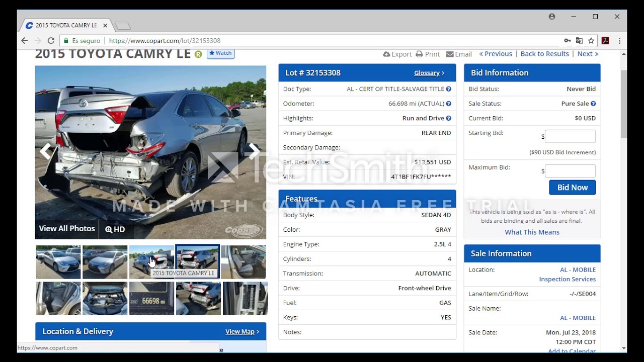Click Lot # 32153308 header
This screenshot has height=362, width=644.
[313, 73]
